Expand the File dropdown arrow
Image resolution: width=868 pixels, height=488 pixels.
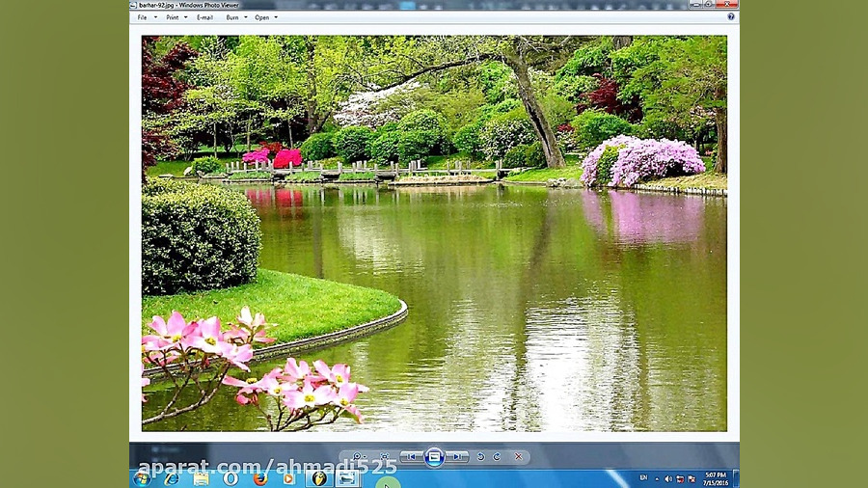click(x=155, y=17)
